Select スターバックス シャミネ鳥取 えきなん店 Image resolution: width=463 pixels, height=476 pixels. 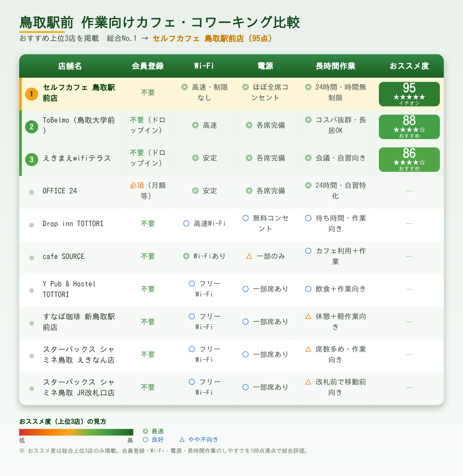click(79, 355)
